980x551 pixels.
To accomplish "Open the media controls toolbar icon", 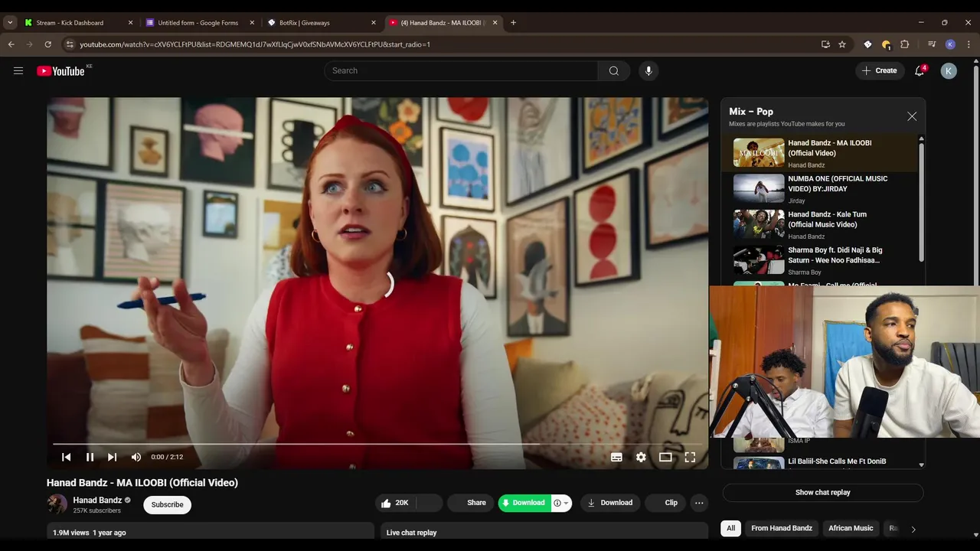I will (x=932, y=44).
